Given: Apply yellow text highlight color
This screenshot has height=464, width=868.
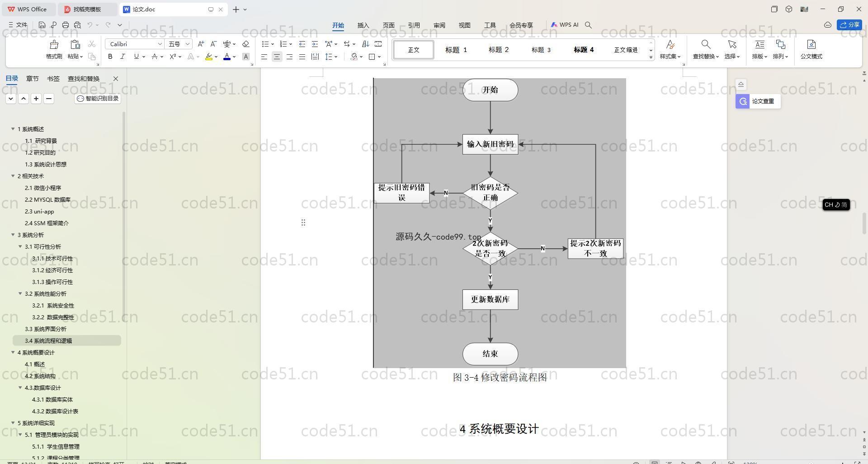Looking at the screenshot, I should (209, 57).
